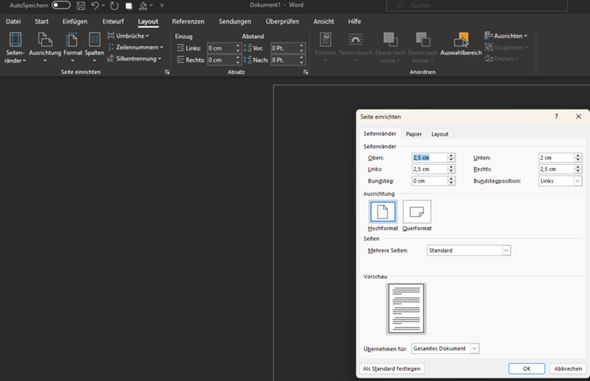Expand the Zeilennummern dropdown
Image resolution: width=590 pixels, height=381 pixels.
pyautogui.click(x=135, y=47)
